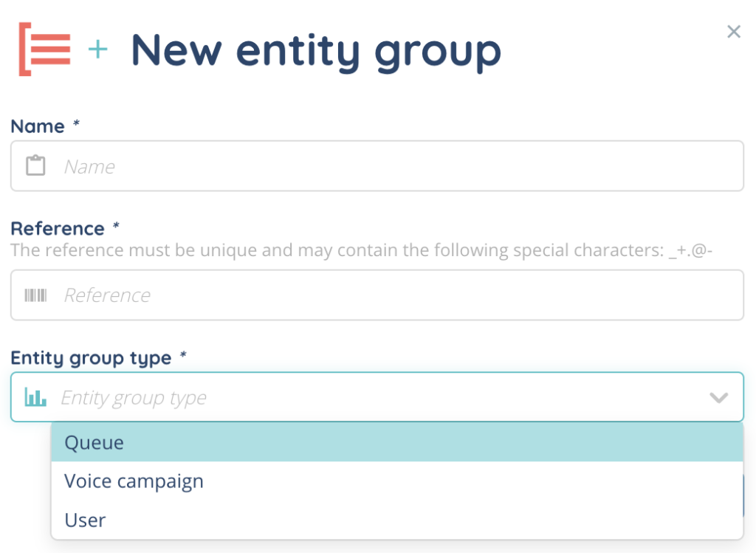
Task: Click the barcode icon in the Reference field
Action: click(35, 295)
